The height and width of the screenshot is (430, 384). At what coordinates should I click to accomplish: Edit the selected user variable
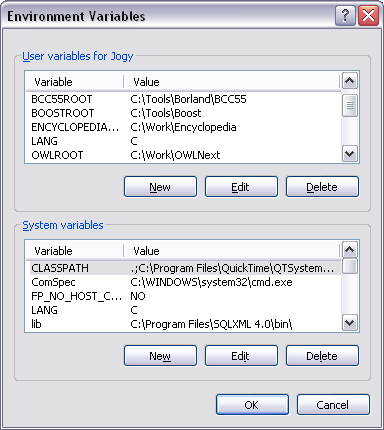pyautogui.click(x=241, y=187)
